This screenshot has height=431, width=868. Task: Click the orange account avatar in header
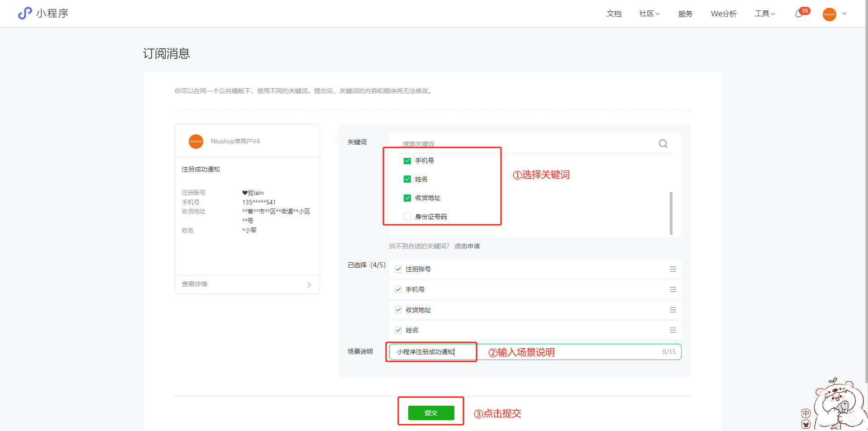pyautogui.click(x=829, y=14)
